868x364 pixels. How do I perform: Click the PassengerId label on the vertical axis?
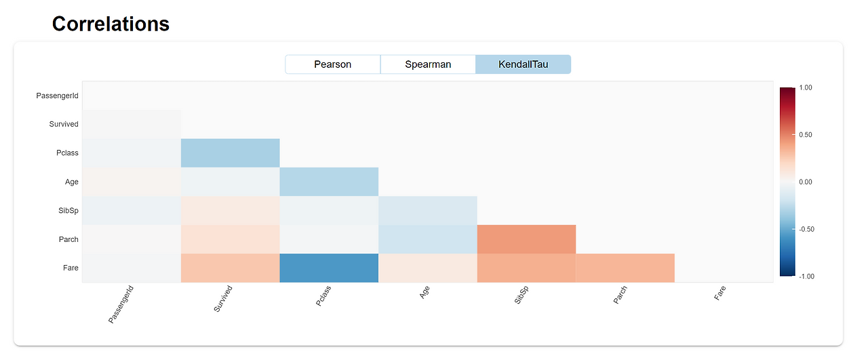[x=57, y=96]
